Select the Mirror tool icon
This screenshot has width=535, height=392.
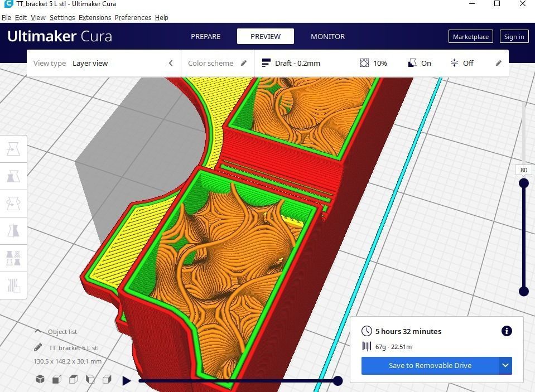[13, 231]
